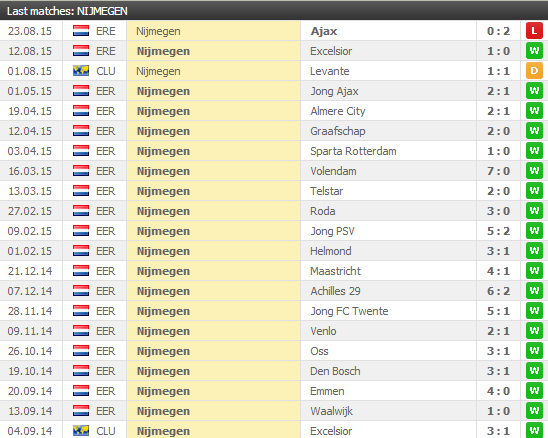Open the 6 : 2 score against Achilles 29
This screenshot has height=438, width=548.
pyautogui.click(x=498, y=291)
